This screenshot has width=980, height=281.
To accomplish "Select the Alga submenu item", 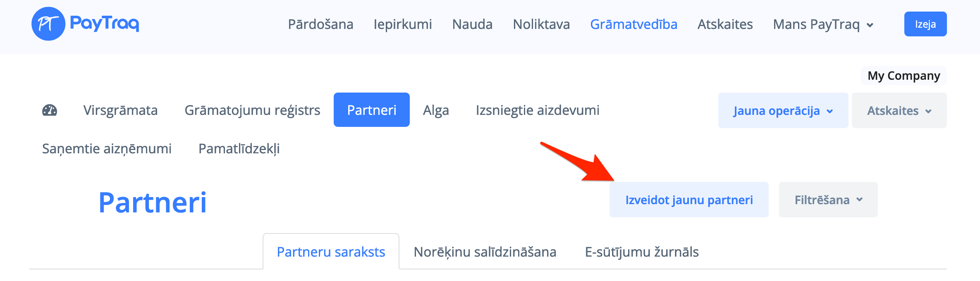I will [436, 110].
